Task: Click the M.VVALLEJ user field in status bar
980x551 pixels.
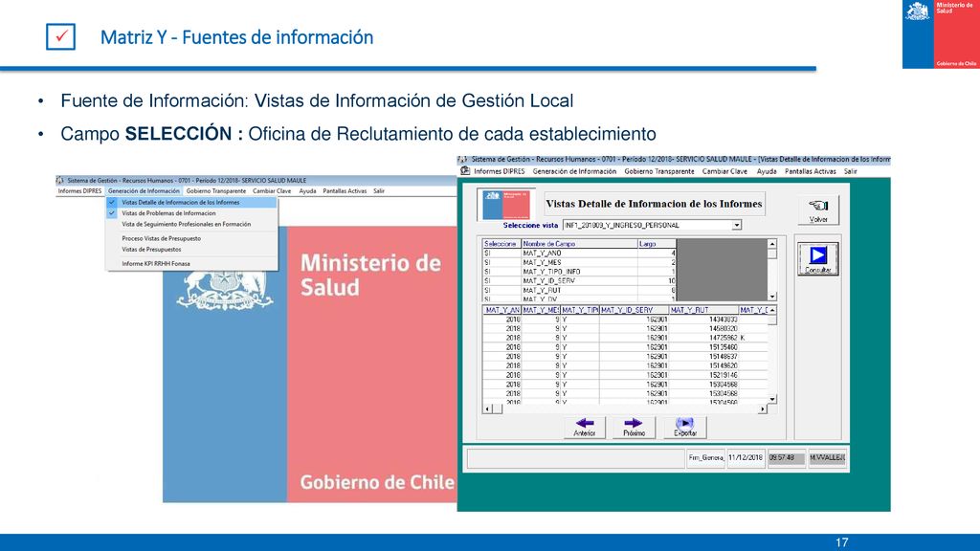Action: 827,458
